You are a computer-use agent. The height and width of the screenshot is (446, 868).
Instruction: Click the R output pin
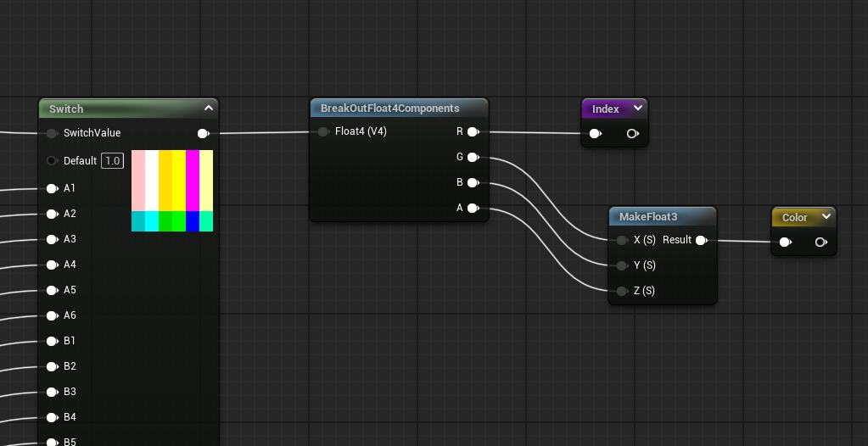473,131
